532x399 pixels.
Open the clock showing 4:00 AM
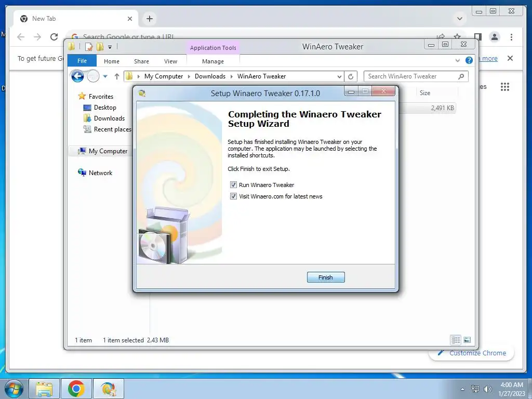(512, 389)
